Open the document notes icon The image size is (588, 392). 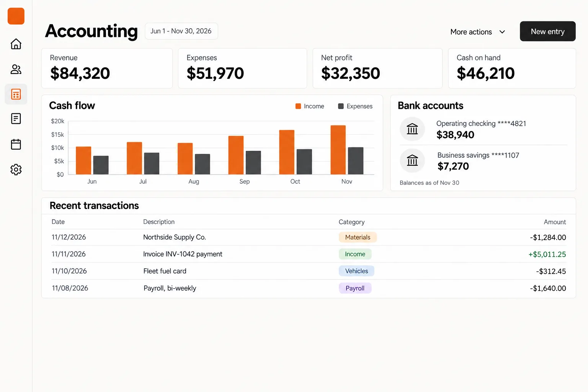[16, 119]
